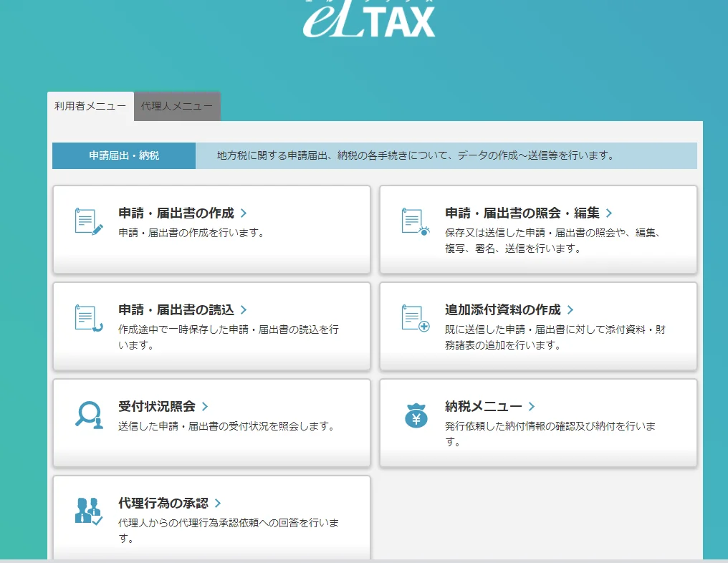The width and height of the screenshot is (728, 563).
Task: Click the 申請届出・納税 section header
Action: coord(124,155)
